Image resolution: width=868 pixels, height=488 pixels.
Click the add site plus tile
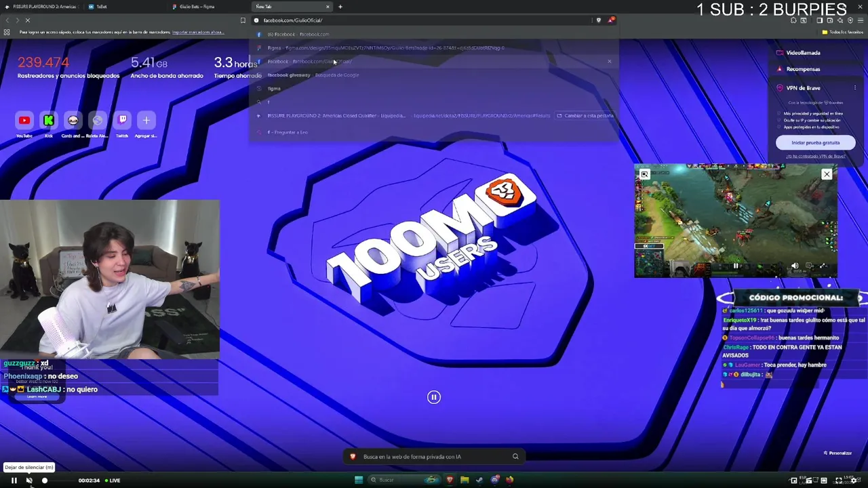[x=146, y=121]
